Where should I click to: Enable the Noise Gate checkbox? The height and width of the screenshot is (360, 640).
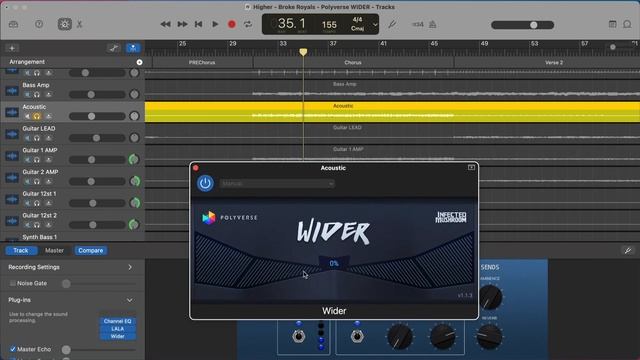tap(13, 283)
